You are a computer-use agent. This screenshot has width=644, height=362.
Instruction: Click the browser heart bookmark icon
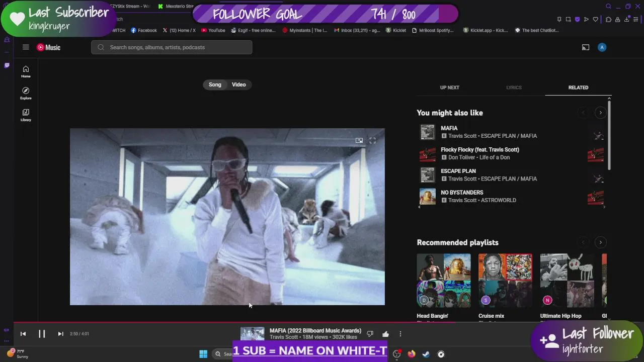596,19
